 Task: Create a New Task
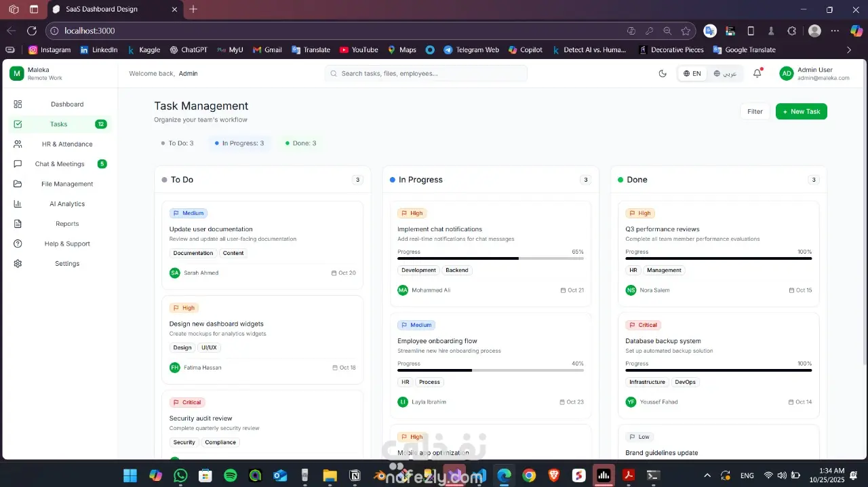(801, 111)
